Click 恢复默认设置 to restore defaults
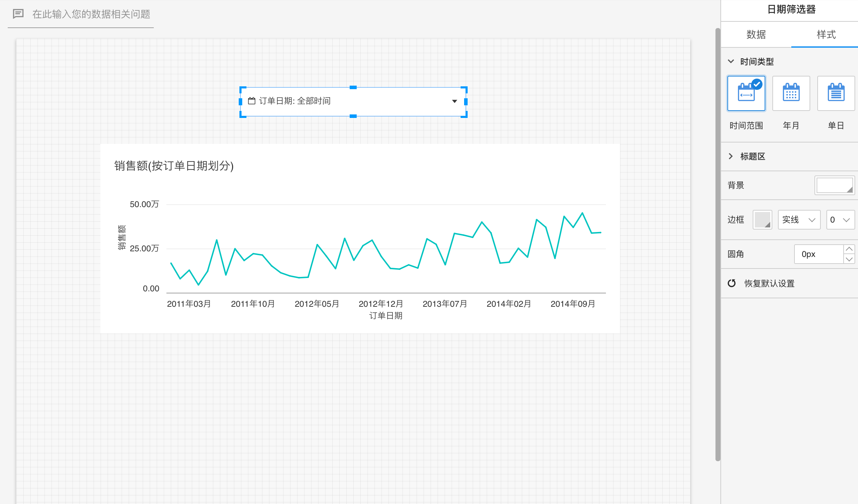858x504 pixels. (x=769, y=283)
